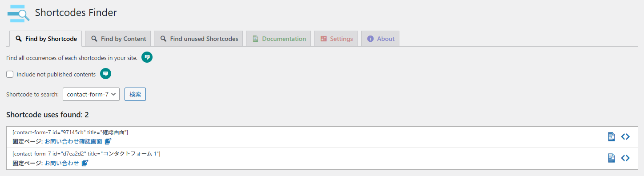Enable 'Include not published contents' checkbox
Viewport: 644px width, 176px height.
pos(10,74)
